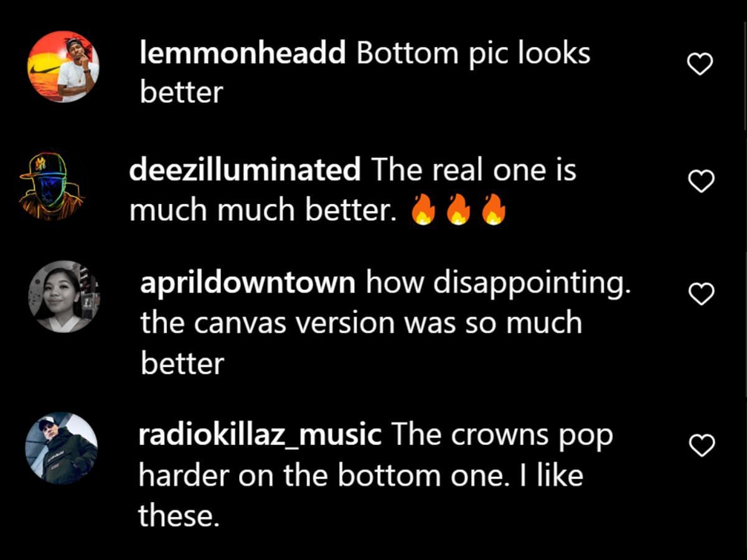Click radiokillaz_music's circular avatar
This screenshot has height=560, width=747.
coord(61,448)
